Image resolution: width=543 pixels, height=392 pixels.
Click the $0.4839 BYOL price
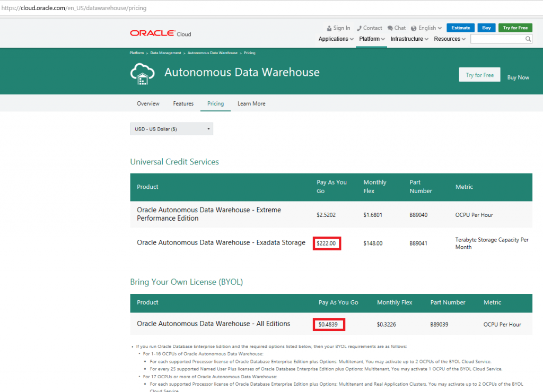click(328, 325)
